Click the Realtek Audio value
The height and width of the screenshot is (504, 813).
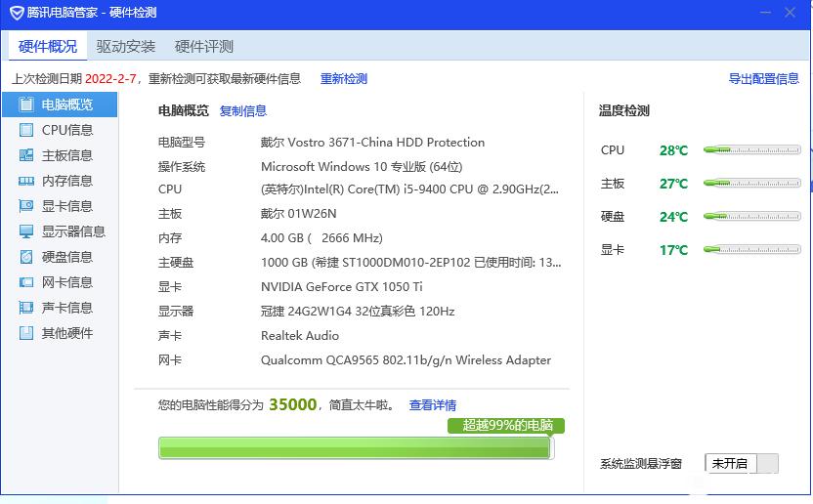click(300, 335)
